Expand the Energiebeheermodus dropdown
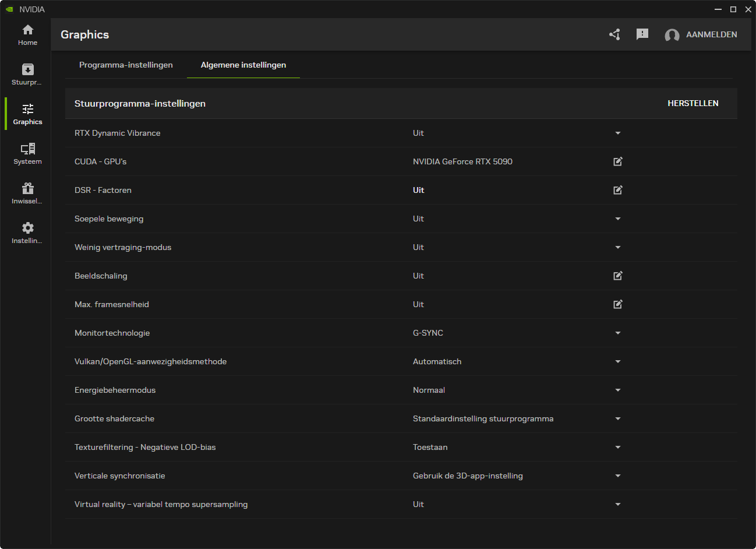The width and height of the screenshot is (756, 549). [618, 390]
